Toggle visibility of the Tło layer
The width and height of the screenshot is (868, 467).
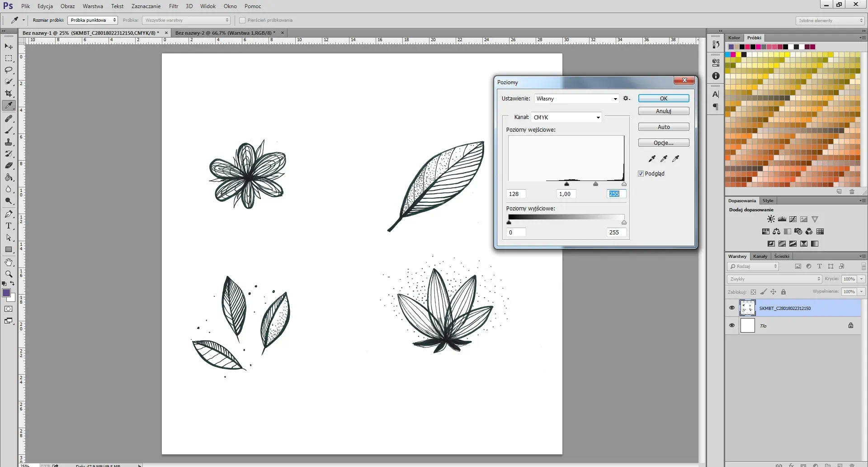[x=732, y=325]
